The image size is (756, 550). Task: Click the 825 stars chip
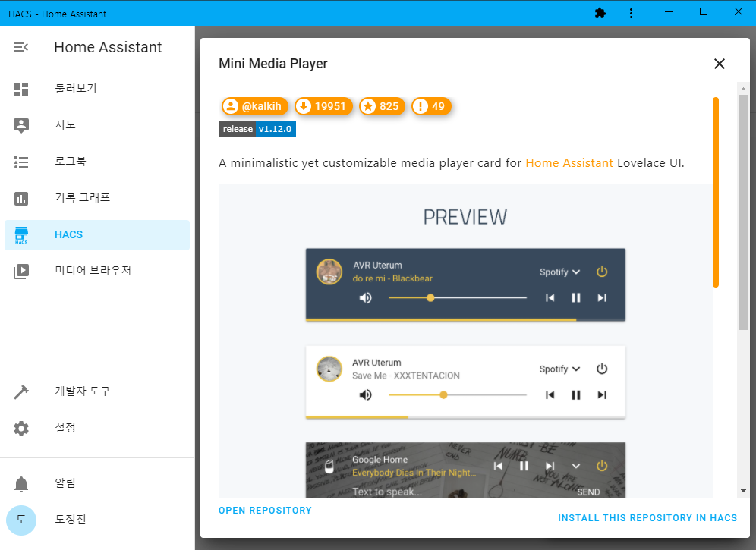click(x=382, y=106)
